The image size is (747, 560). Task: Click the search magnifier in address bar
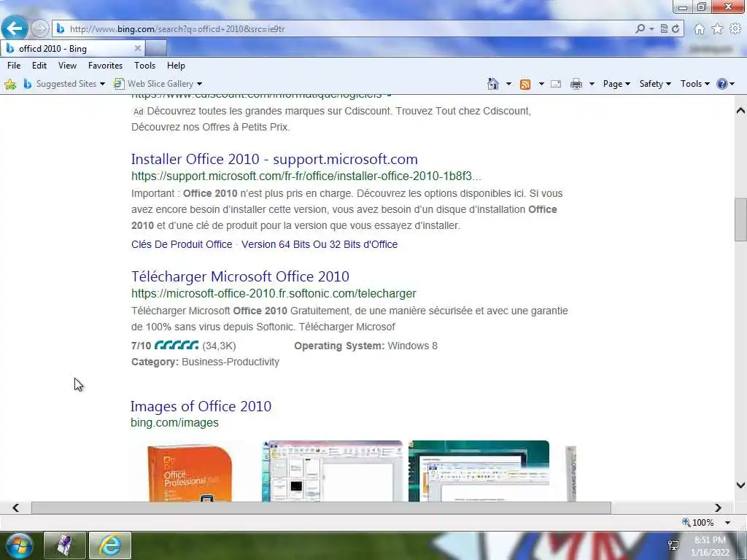pyautogui.click(x=640, y=28)
